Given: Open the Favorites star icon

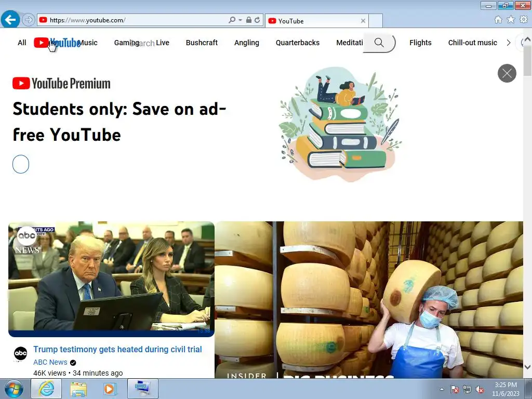Looking at the screenshot, I should click(x=511, y=20).
